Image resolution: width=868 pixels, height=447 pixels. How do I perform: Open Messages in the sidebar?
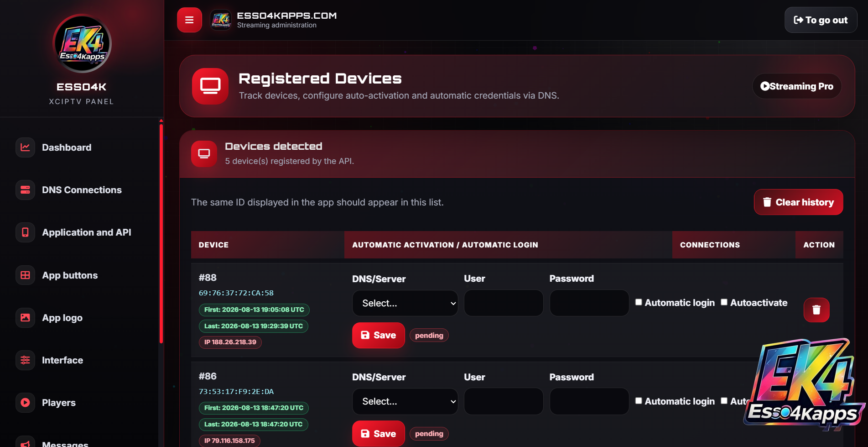[65, 443]
